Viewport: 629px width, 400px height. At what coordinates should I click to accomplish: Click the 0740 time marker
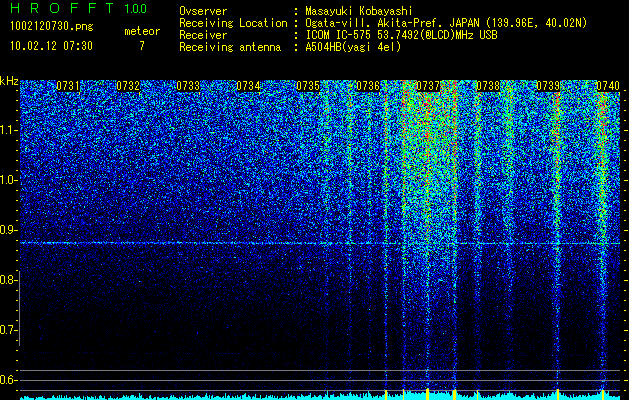pyautogui.click(x=608, y=86)
